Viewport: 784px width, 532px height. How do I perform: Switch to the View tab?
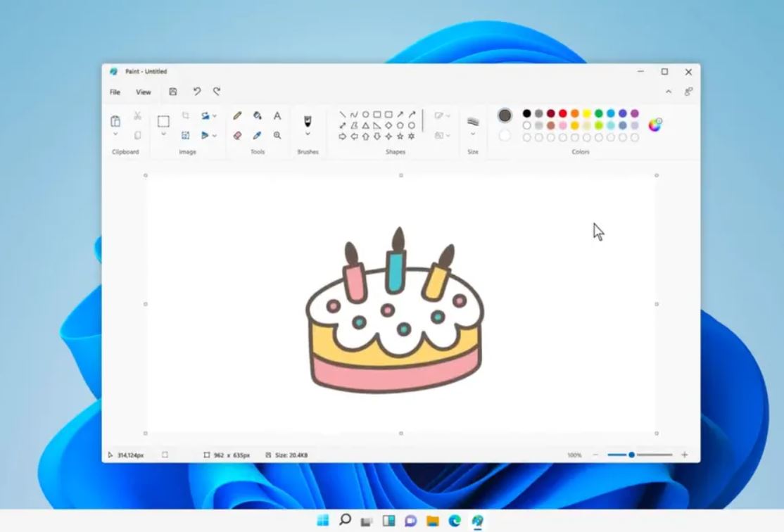coord(143,91)
